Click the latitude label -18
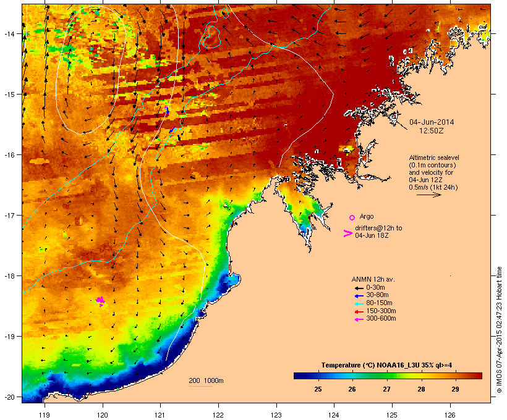 (9, 276)
